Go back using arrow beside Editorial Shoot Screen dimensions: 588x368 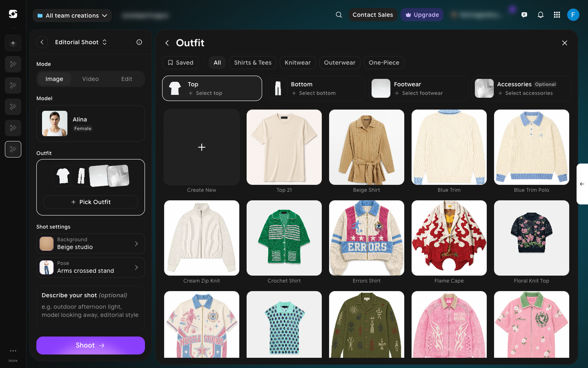tap(42, 42)
